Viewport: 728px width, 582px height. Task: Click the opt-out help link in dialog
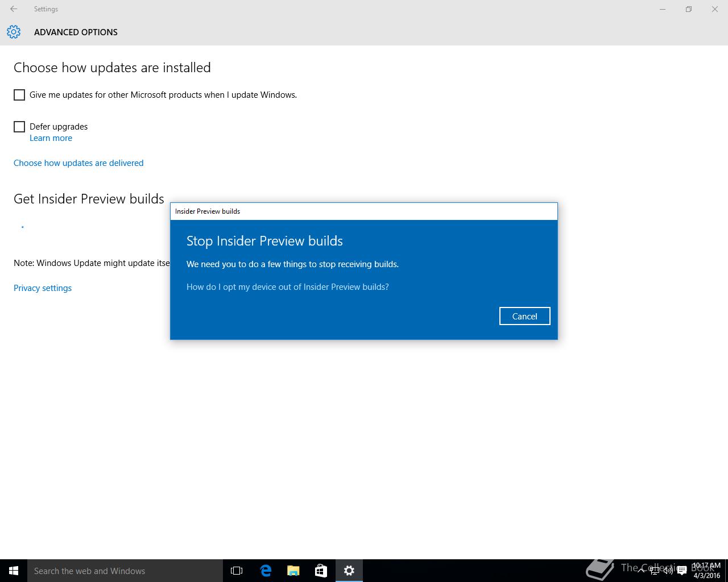pyautogui.click(x=288, y=287)
